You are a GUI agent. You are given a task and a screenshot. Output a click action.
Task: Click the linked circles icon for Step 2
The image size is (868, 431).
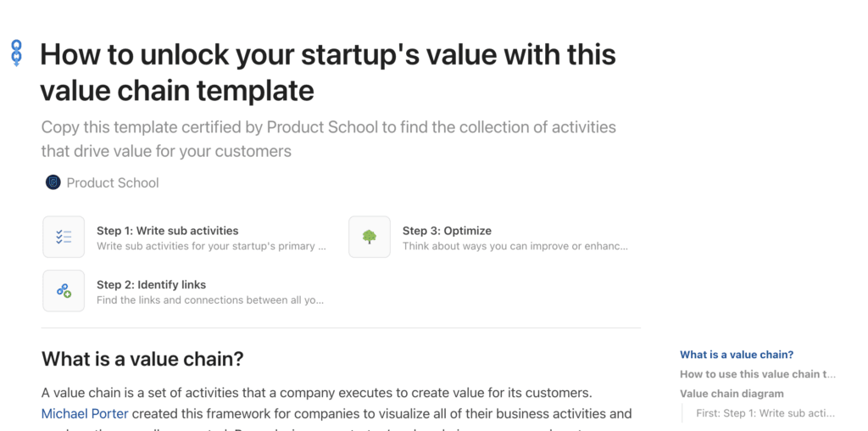[x=64, y=291]
